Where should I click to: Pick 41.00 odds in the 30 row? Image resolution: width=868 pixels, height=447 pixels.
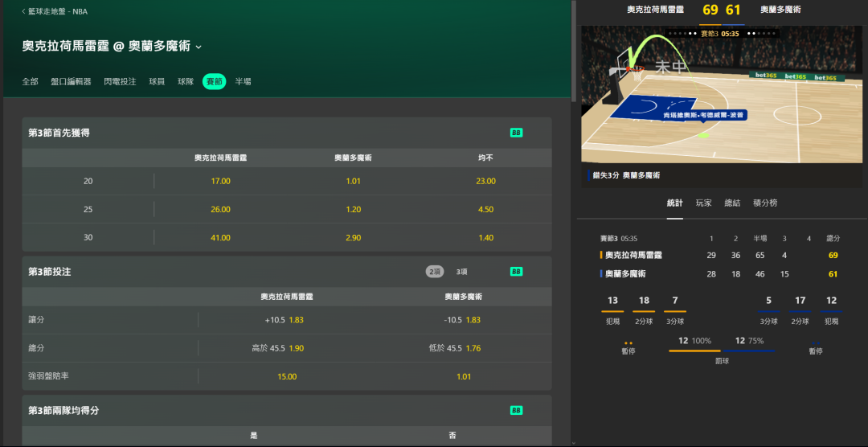click(x=220, y=238)
